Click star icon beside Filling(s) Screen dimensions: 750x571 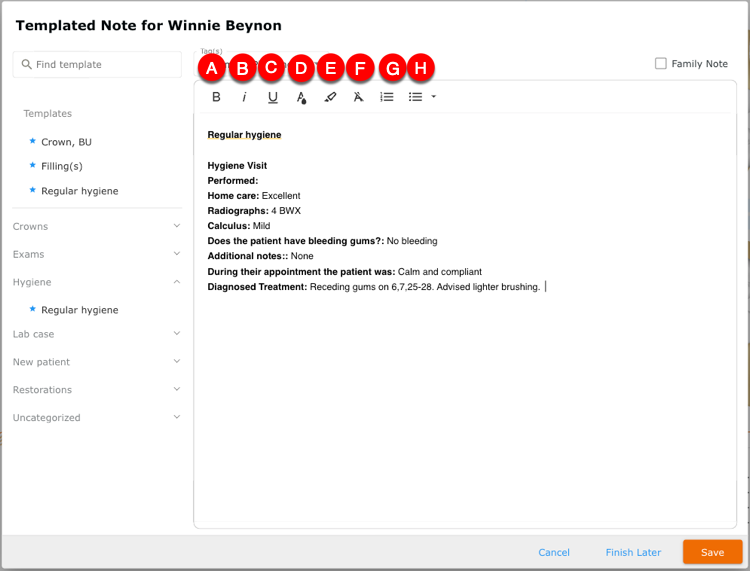click(x=33, y=165)
